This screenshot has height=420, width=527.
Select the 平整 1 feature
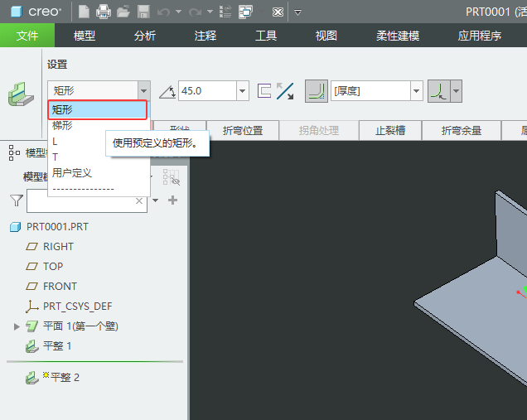point(57,346)
